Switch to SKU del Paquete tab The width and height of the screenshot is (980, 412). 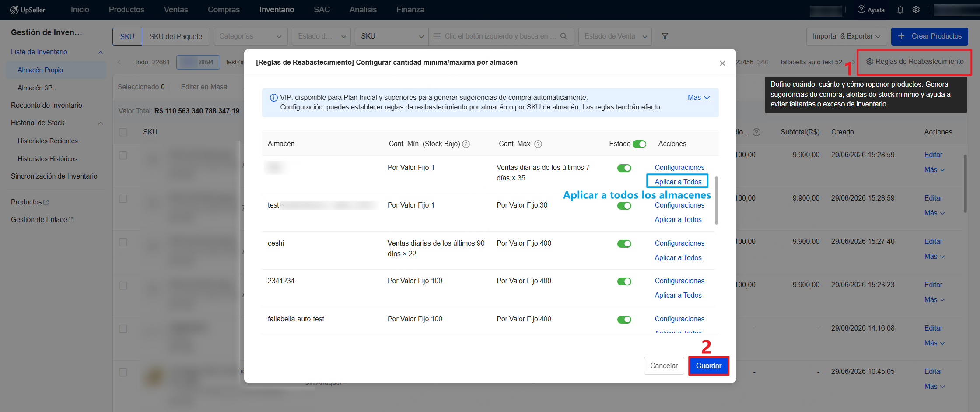click(x=176, y=36)
